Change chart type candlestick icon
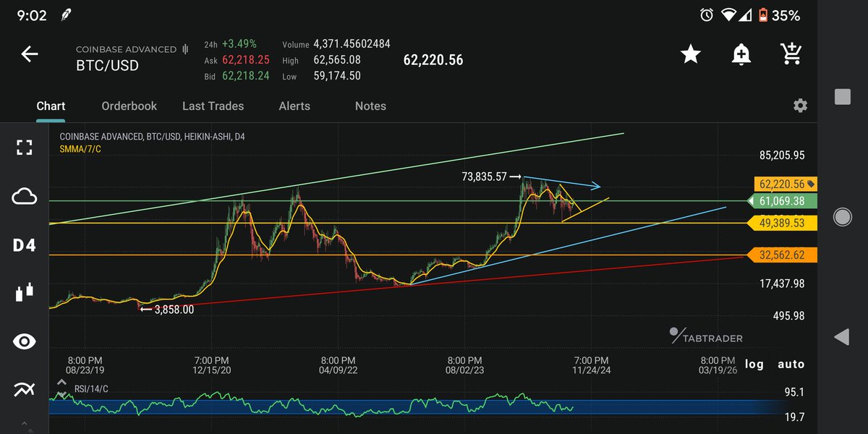Screen dimensions: 868x434 click(25, 293)
